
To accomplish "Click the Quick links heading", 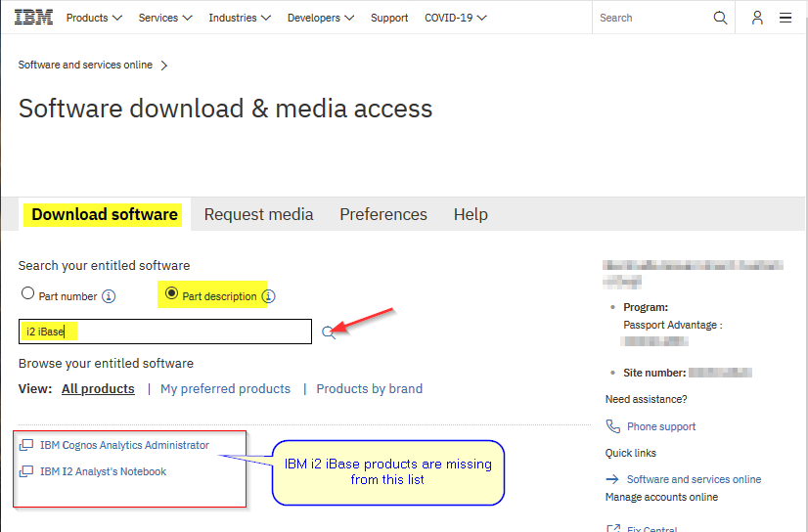I will point(631,453).
